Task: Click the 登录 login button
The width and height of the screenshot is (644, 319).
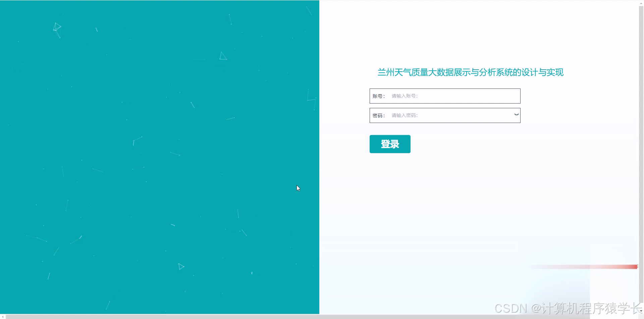Action: (389, 144)
